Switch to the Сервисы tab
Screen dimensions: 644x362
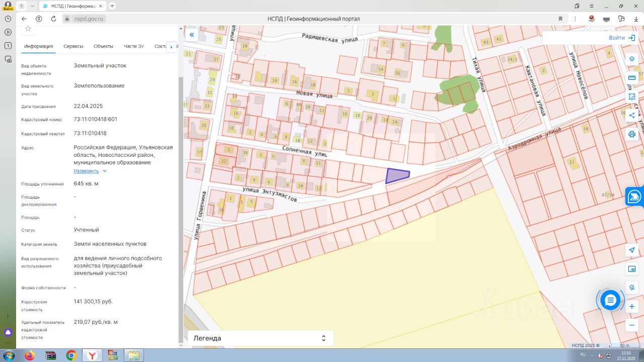coord(73,46)
